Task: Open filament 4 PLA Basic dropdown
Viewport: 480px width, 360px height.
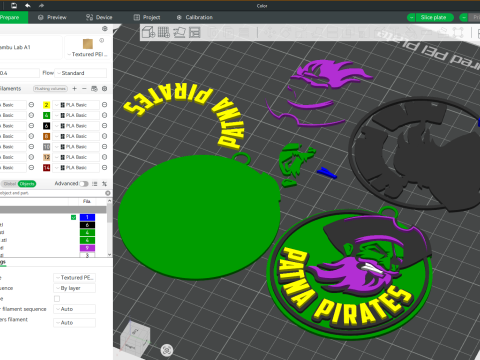Action: pos(76,115)
